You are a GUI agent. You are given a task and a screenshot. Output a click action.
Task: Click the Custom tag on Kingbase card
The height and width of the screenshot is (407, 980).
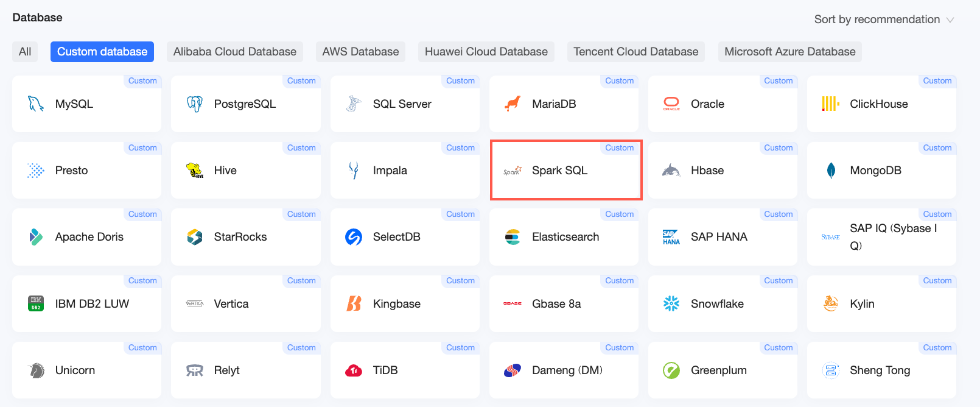pos(460,280)
